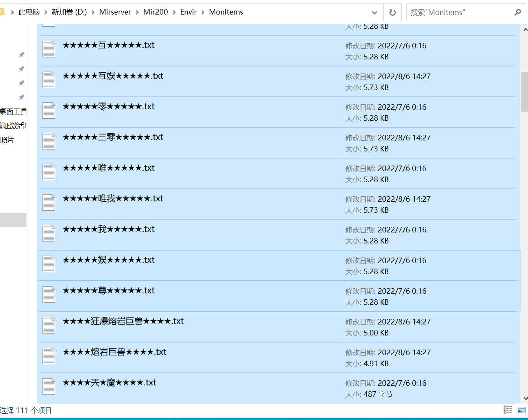Open the address bar history dropdown
The image size is (528, 420).
(x=375, y=13)
